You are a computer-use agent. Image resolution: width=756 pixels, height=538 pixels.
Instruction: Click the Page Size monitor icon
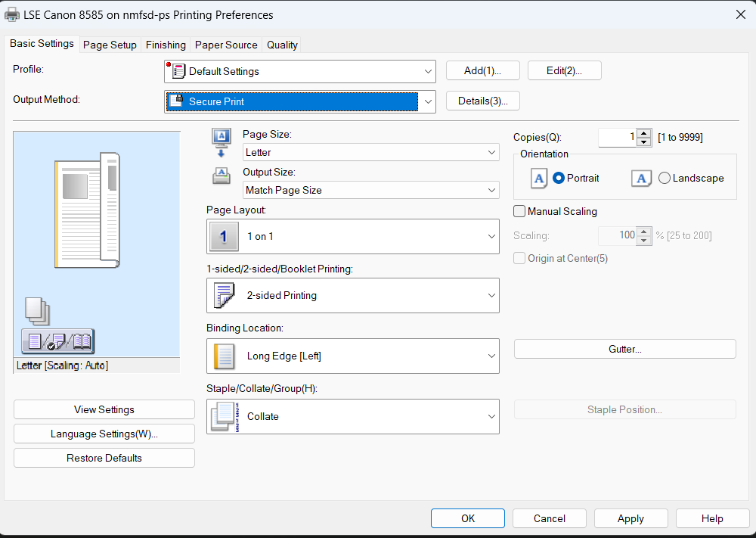222,143
